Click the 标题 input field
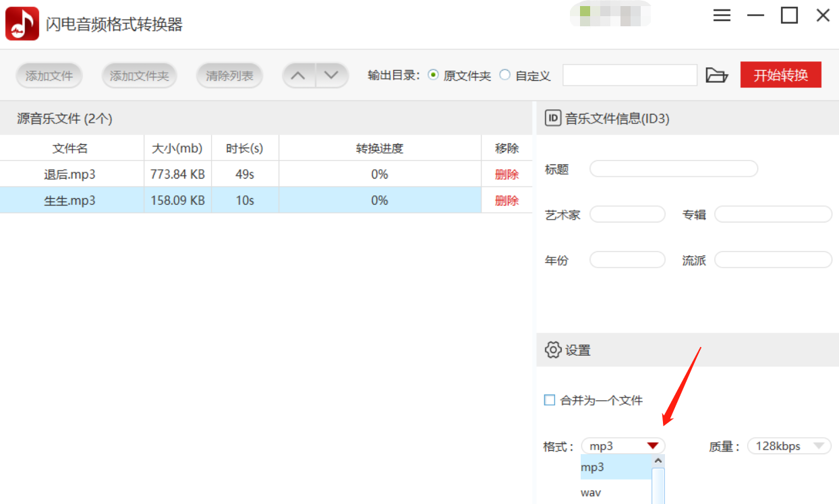Screen dimensions: 839x504 pos(674,169)
